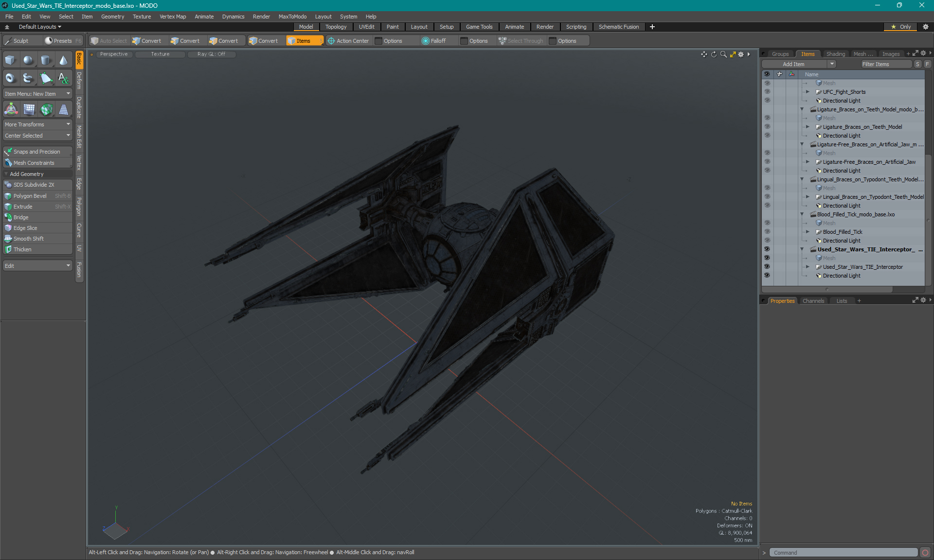Click the viewport zoom magnifier icon
Screen dimensions: 934x560
click(723, 54)
